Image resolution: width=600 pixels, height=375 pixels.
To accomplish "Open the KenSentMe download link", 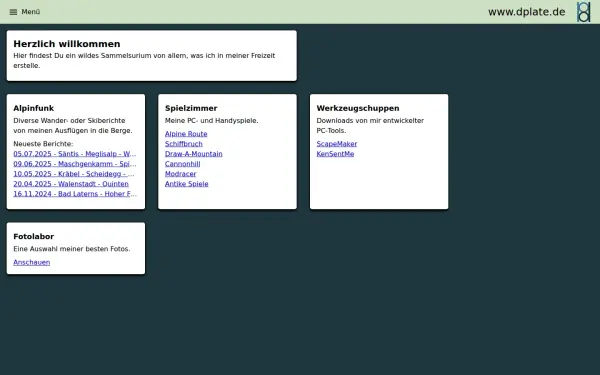I will click(x=335, y=154).
